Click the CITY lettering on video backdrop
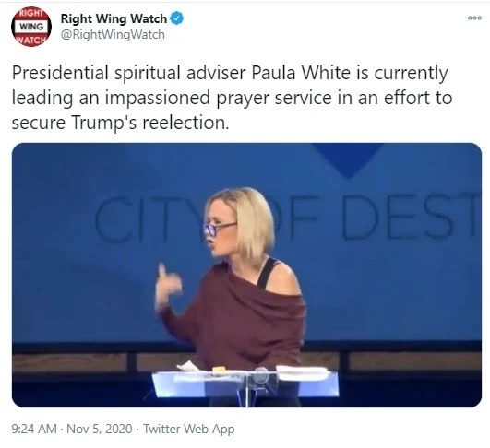The height and width of the screenshot is (448, 490). (x=147, y=219)
